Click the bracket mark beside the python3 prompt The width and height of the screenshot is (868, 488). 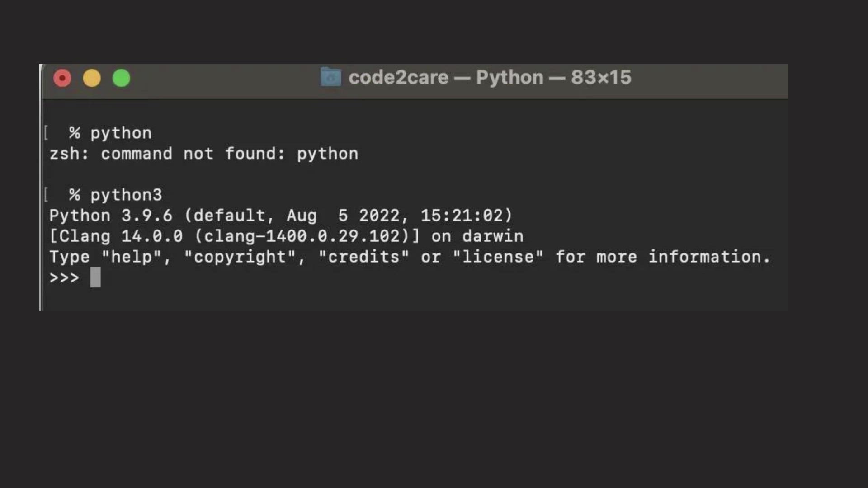coord(46,195)
